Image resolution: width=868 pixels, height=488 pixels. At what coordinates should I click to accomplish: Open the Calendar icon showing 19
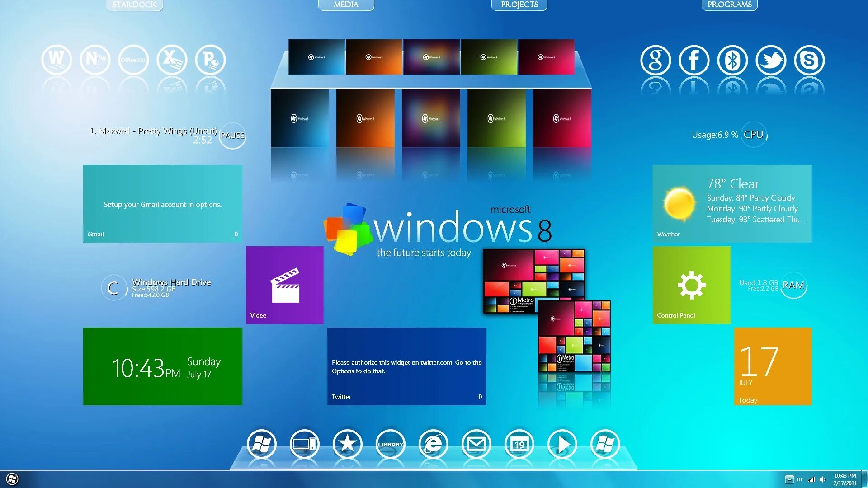pos(519,444)
